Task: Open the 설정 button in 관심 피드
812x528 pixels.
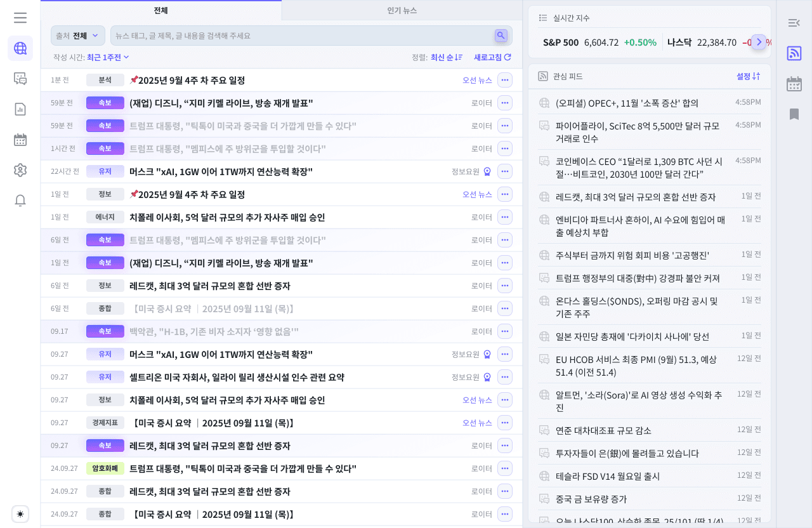Action: tap(749, 76)
